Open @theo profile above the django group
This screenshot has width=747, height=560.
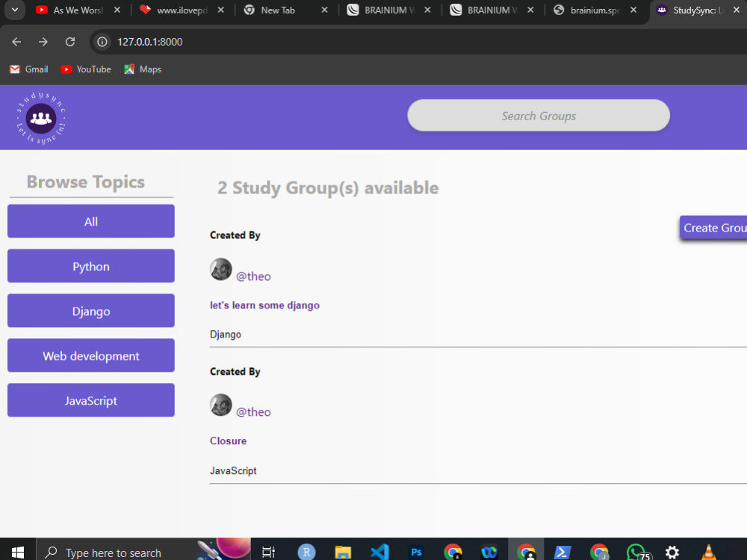tap(253, 276)
